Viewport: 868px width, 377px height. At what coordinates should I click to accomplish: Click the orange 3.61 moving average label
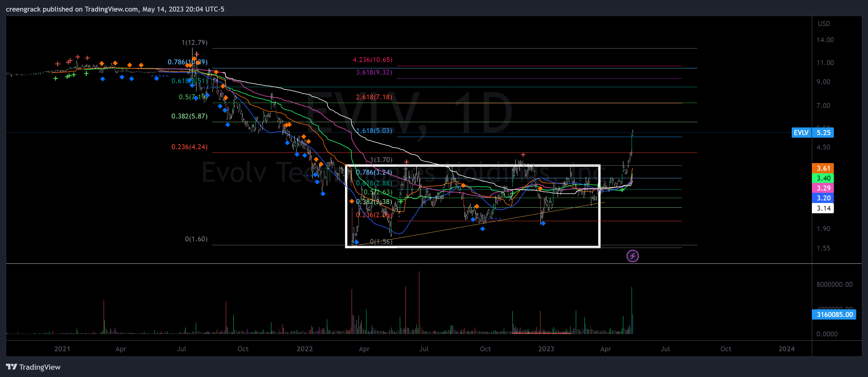point(823,168)
